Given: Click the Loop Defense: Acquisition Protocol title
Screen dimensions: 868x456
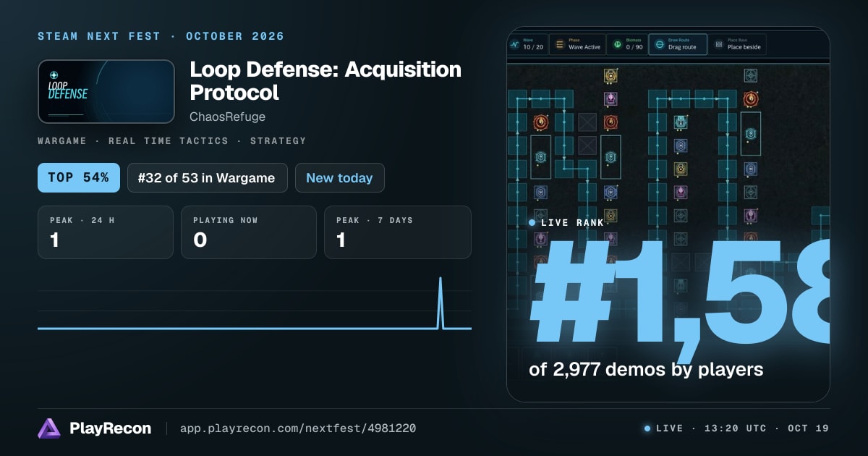Looking at the screenshot, I should 325,81.
